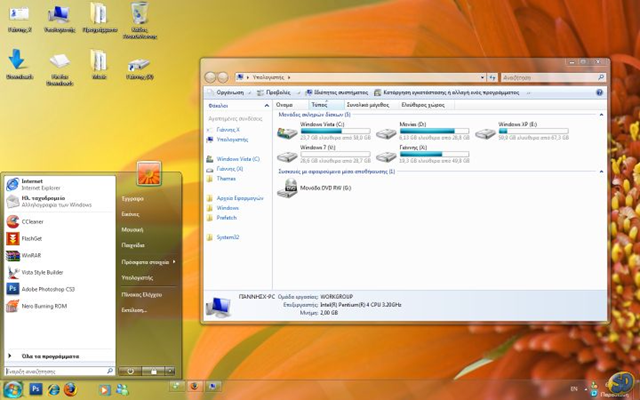Open the Computer monitor desktop icon
This screenshot has height=400, width=640.
60,19
